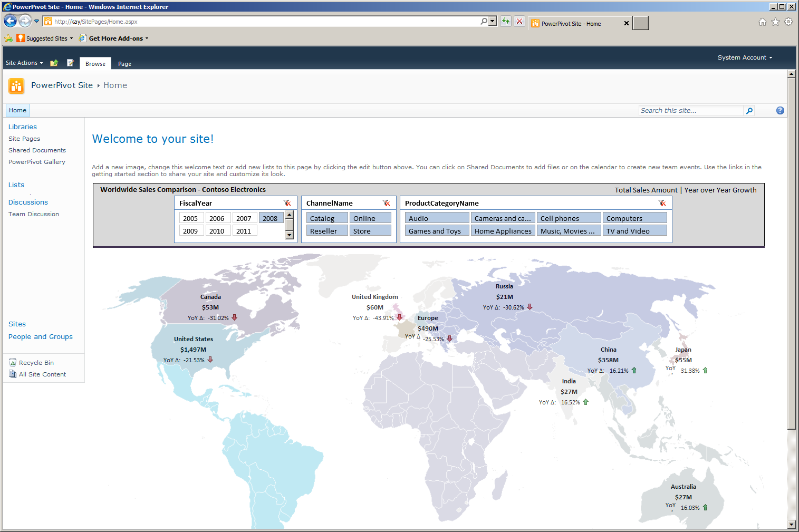This screenshot has height=532, width=799.
Task: Open the System Account user menu
Action: pos(745,57)
